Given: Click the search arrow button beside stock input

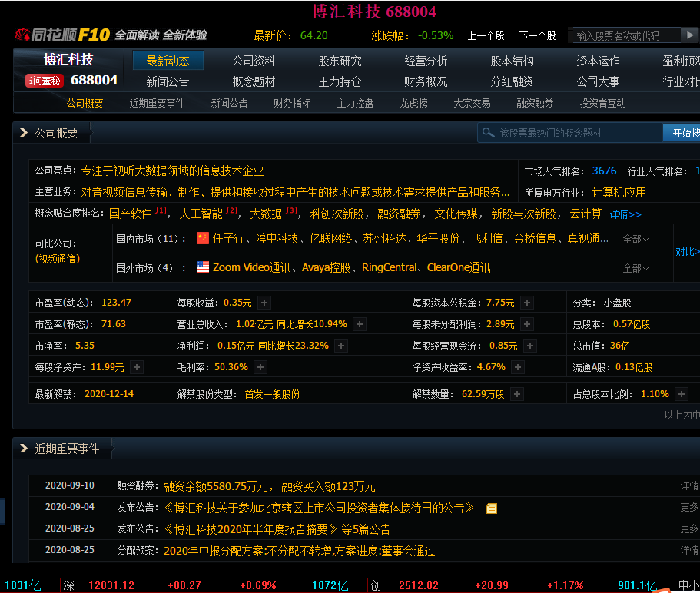Looking at the screenshot, I should [690, 35].
